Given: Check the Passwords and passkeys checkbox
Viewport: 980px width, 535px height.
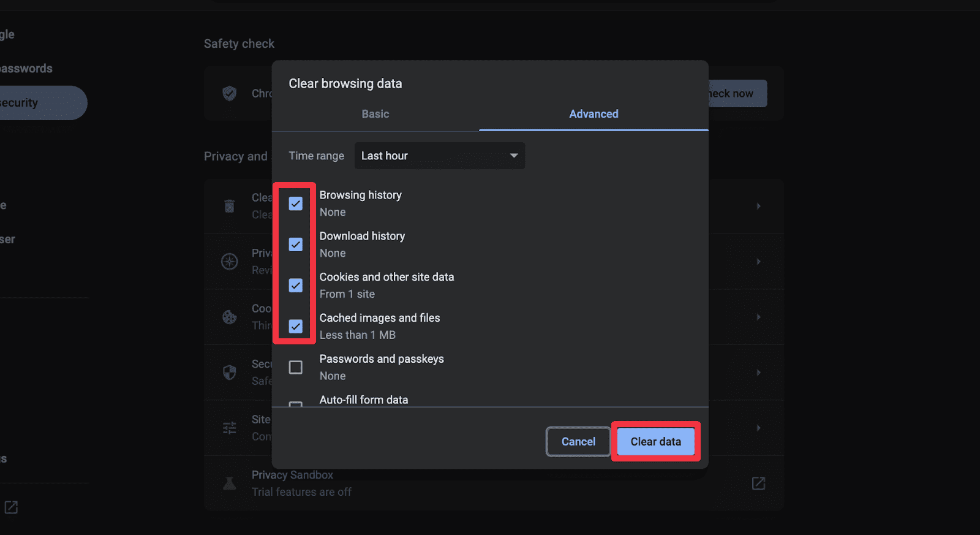Looking at the screenshot, I should [296, 367].
